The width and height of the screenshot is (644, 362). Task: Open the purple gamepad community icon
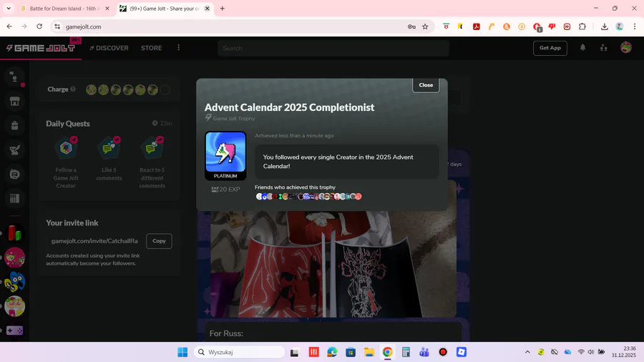15,331
